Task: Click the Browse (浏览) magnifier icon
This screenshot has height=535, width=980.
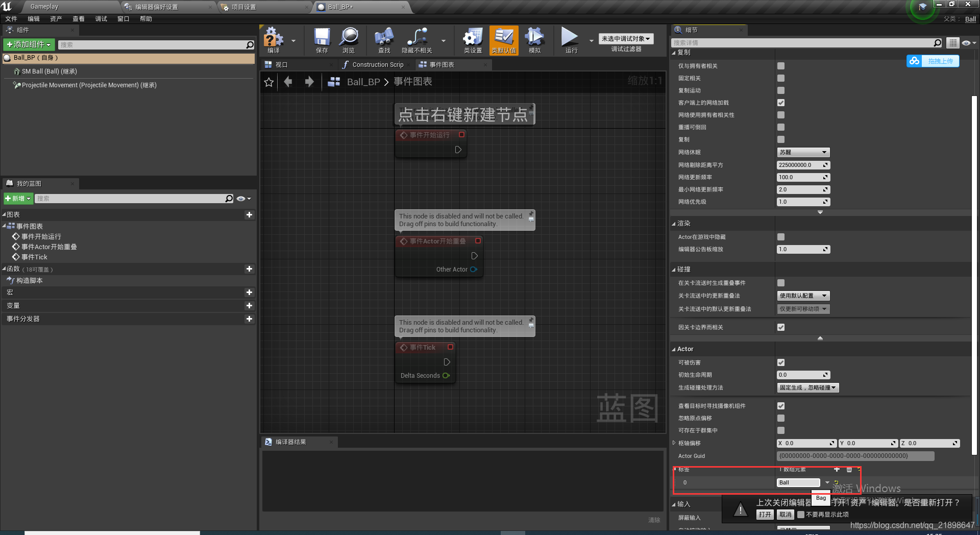Action: tap(349, 40)
